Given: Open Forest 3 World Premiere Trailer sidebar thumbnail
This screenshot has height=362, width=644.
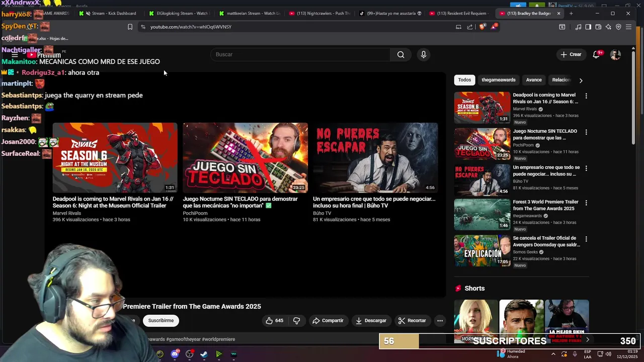Looking at the screenshot, I should 482,214.
